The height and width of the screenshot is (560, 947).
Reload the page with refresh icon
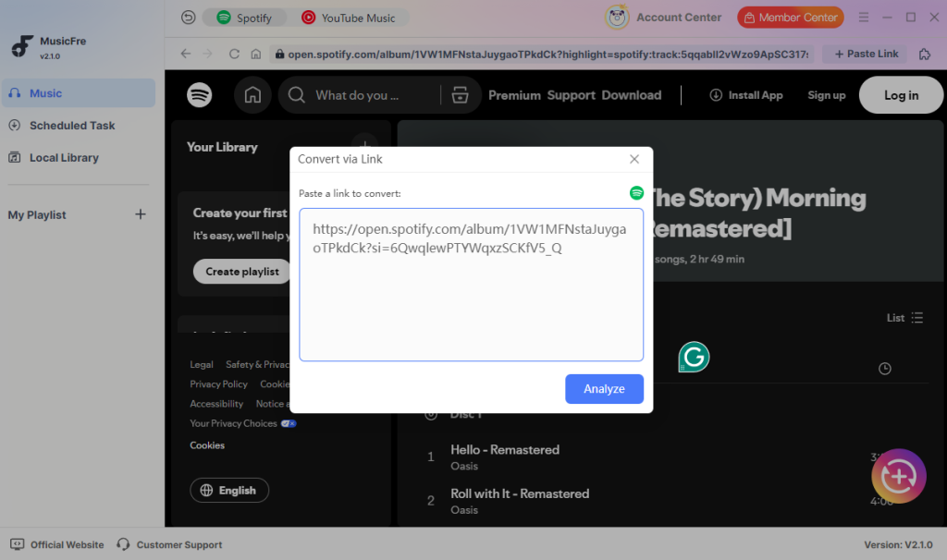tap(234, 54)
